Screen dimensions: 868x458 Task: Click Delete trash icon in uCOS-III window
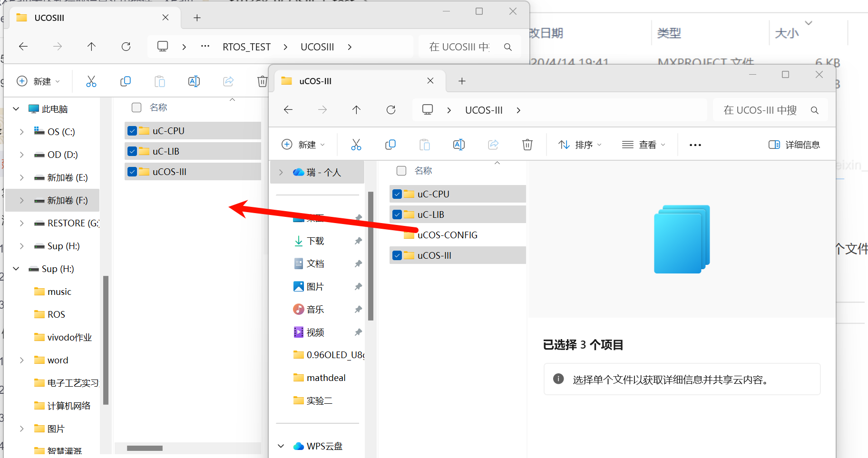(x=527, y=145)
